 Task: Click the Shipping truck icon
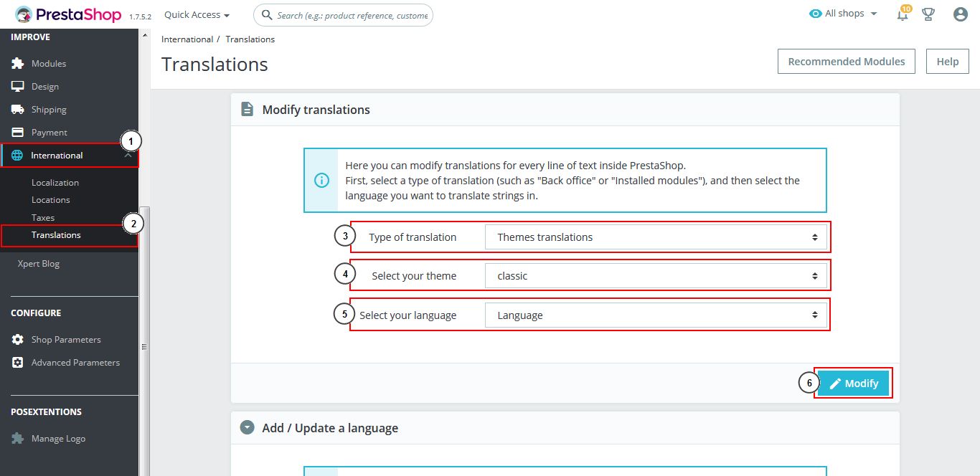pos(18,110)
